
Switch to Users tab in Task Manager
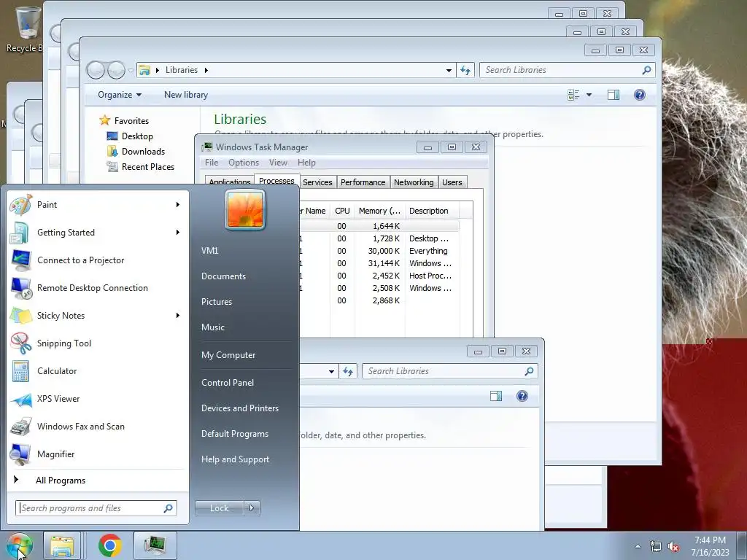coord(452,182)
